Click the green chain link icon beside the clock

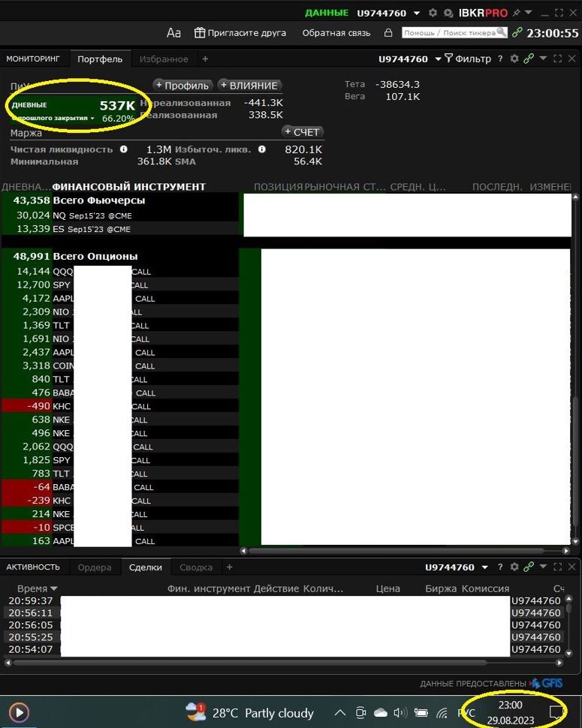point(517,32)
